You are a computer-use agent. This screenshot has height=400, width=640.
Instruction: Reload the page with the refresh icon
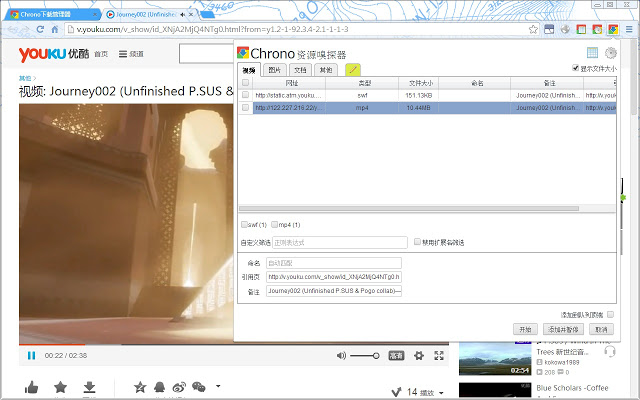click(40, 29)
